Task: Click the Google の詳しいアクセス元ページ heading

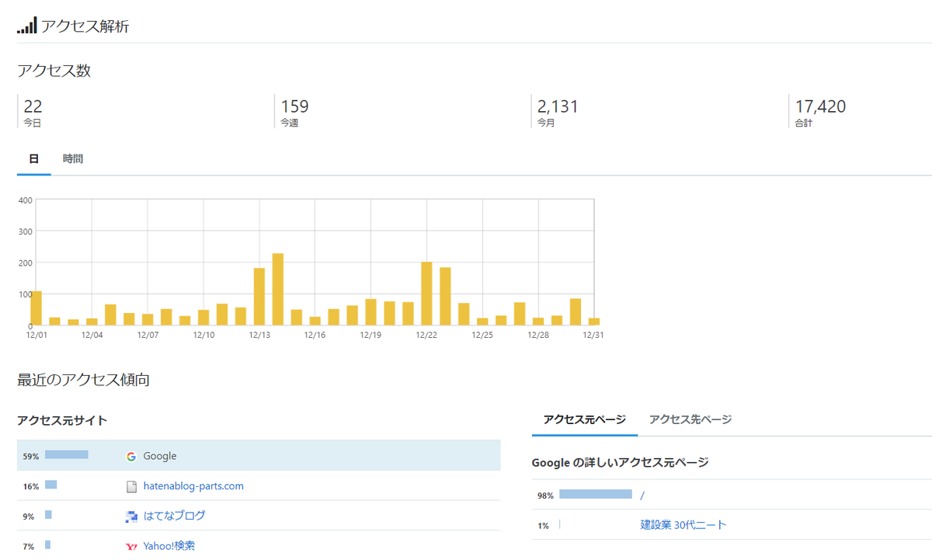Action: (621, 463)
